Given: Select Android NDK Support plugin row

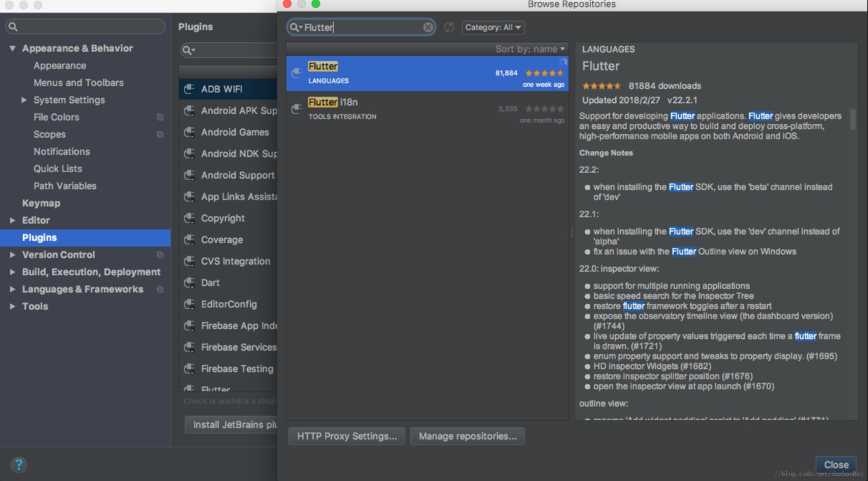Looking at the screenshot, I should 230,154.
